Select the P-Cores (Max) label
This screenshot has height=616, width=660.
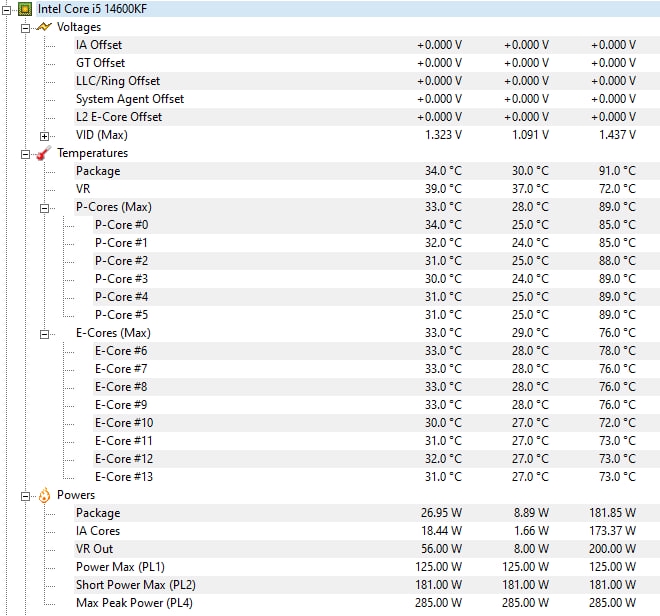click(x=114, y=207)
